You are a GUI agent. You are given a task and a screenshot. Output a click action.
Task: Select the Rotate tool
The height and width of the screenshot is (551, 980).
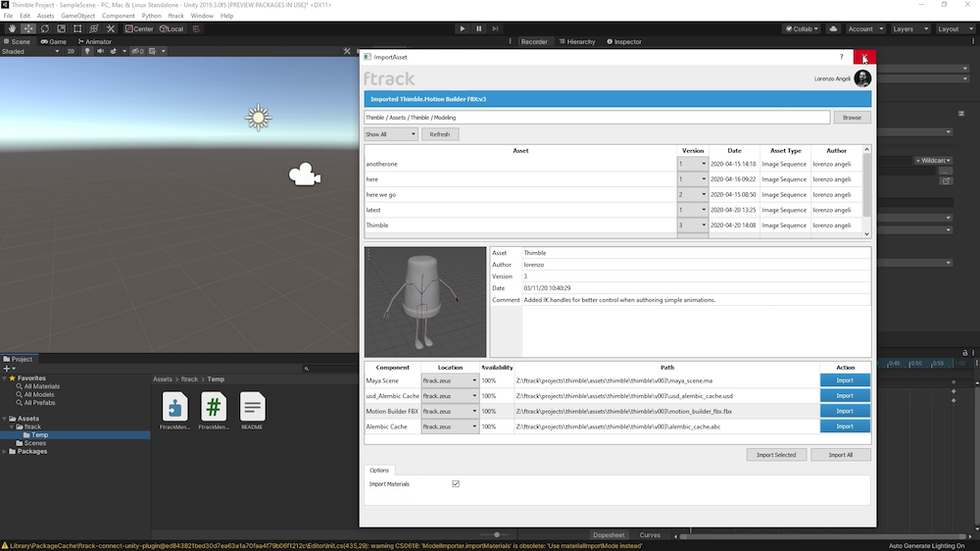(44, 28)
